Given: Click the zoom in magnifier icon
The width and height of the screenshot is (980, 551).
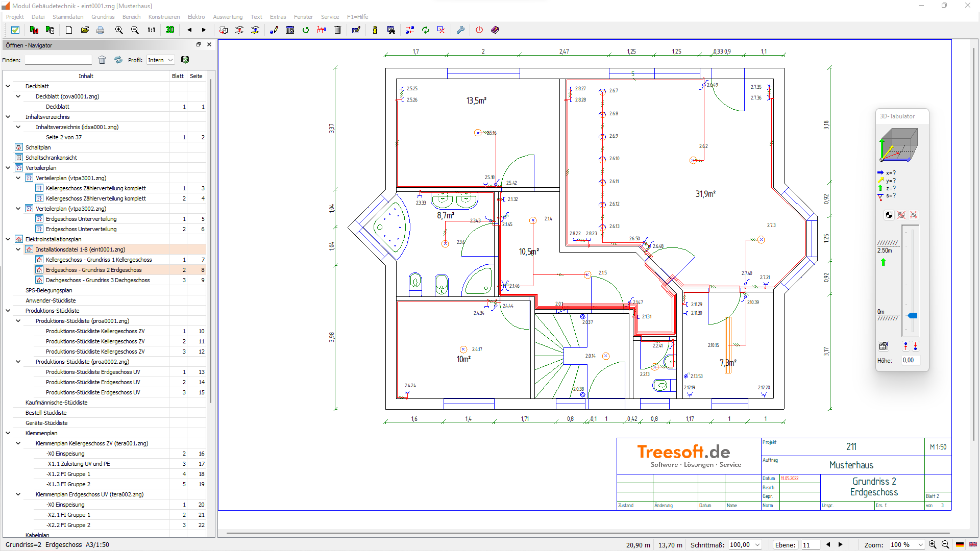Looking at the screenshot, I should tap(119, 30).
